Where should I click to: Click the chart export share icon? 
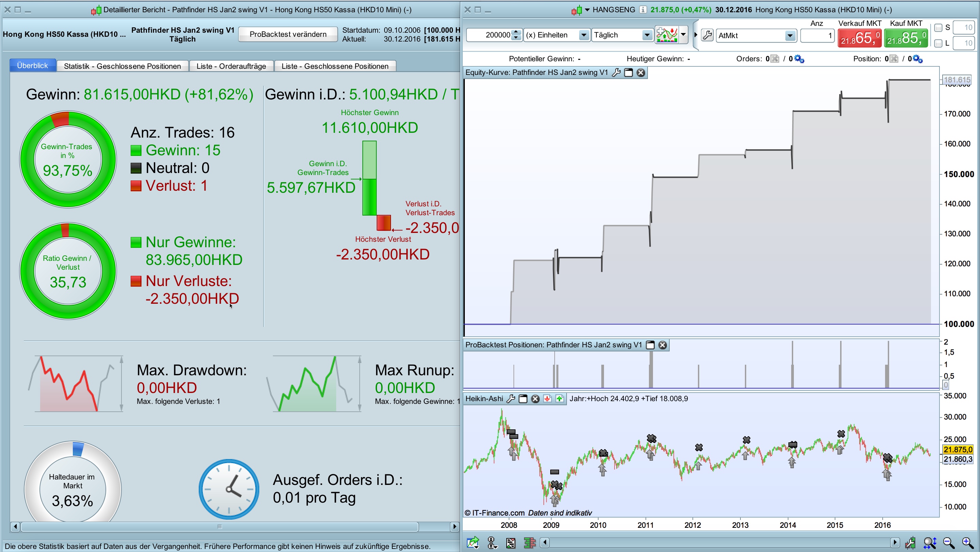coord(473,542)
